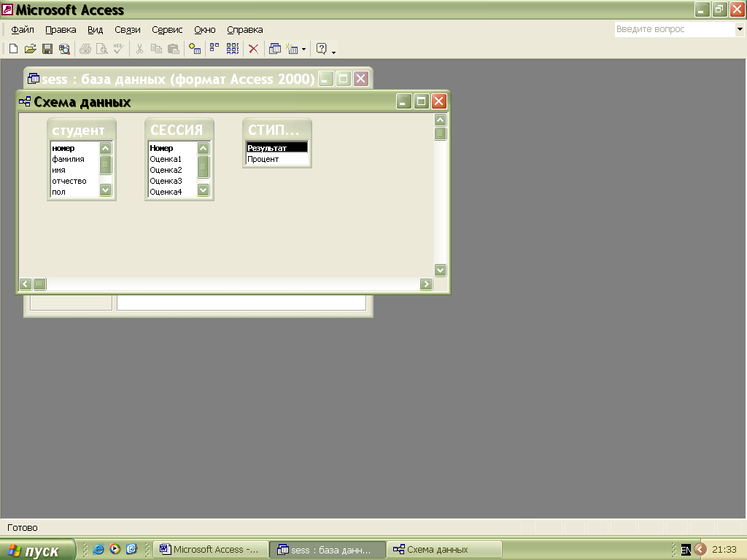Click the студент table title bar
This screenshot has width=747, height=560.
click(82, 130)
